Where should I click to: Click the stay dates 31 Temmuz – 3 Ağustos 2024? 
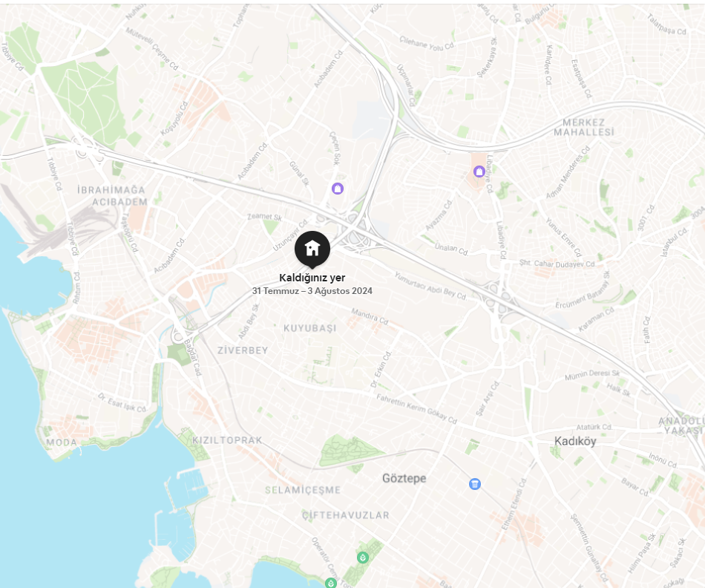point(312,291)
